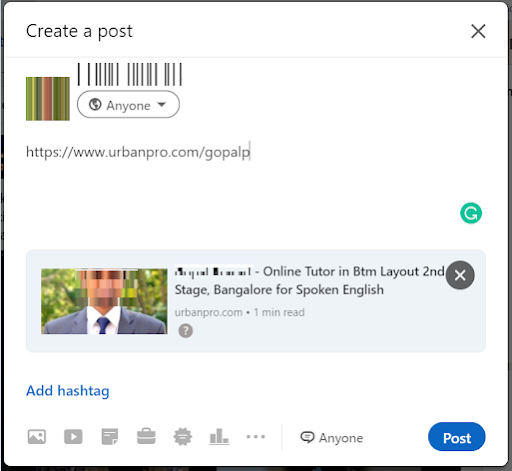Click the profile avatar beside the Anyone dropdown
Viewport: 512px width, 471px height.
[48, 99]
